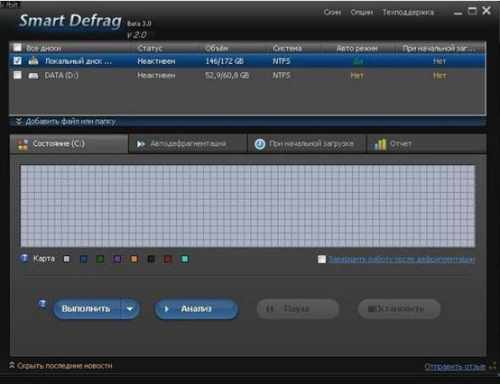This screenshot has height=384, width=500.
Task: Select the DATA (D:) row name
Action: (62, 76)
